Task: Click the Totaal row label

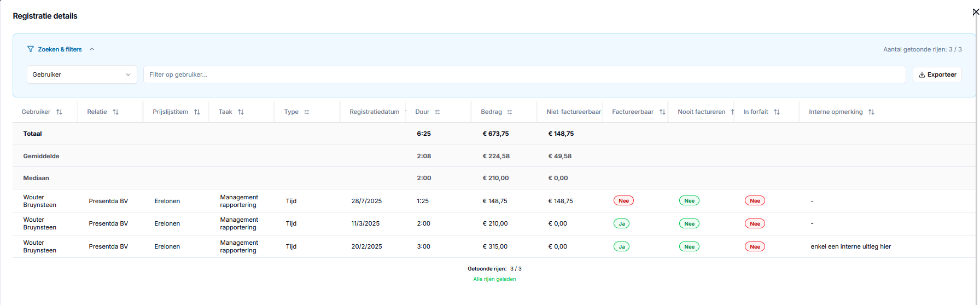Action: [x=33, y=134]
